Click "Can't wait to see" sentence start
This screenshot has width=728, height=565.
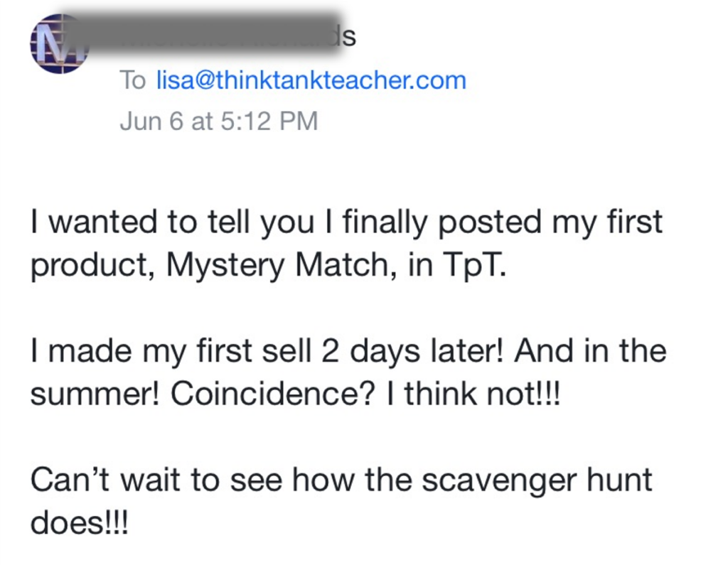[x=156, y=480]
